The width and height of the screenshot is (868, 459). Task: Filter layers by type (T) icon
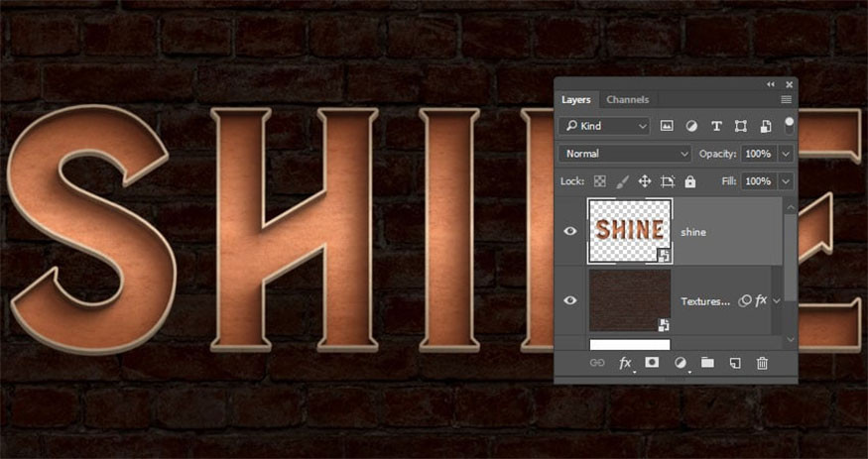(x=716, y=127)
